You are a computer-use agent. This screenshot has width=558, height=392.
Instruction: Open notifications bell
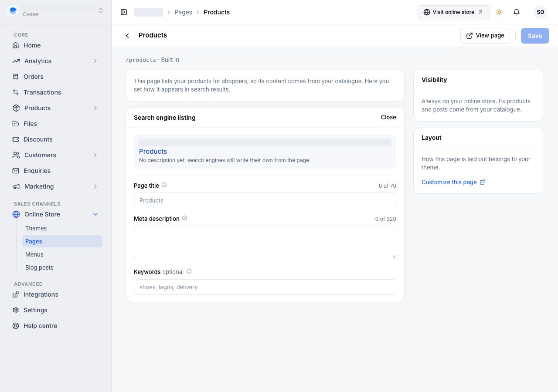click(517, 12)
